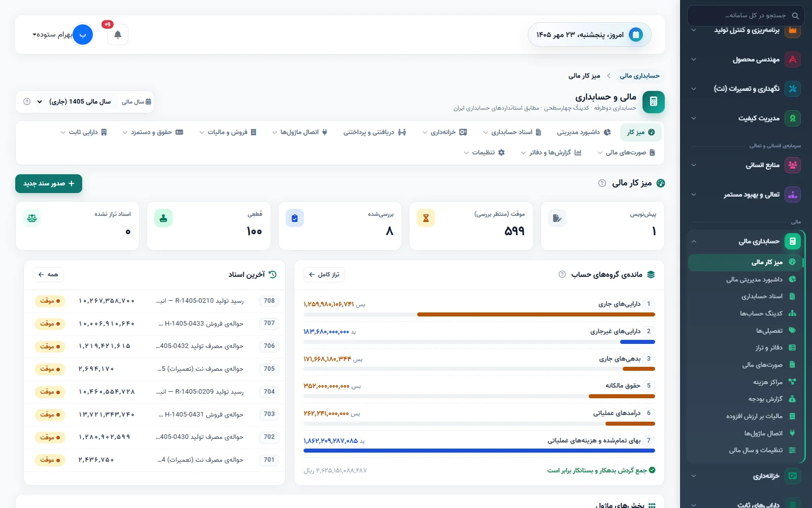Select the اتصال ماژول‌ها tab

coord(300,132)
